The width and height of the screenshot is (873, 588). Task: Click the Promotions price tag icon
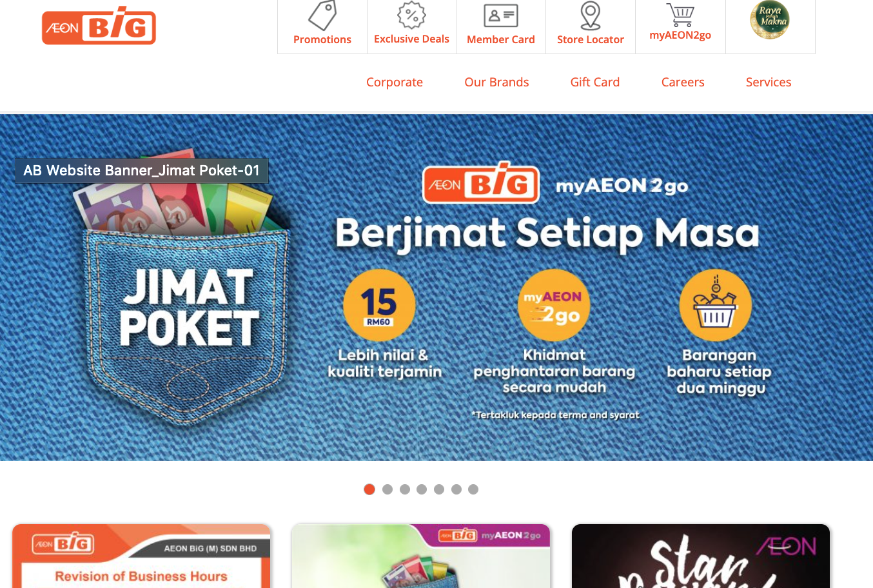(x=322, y=15)
